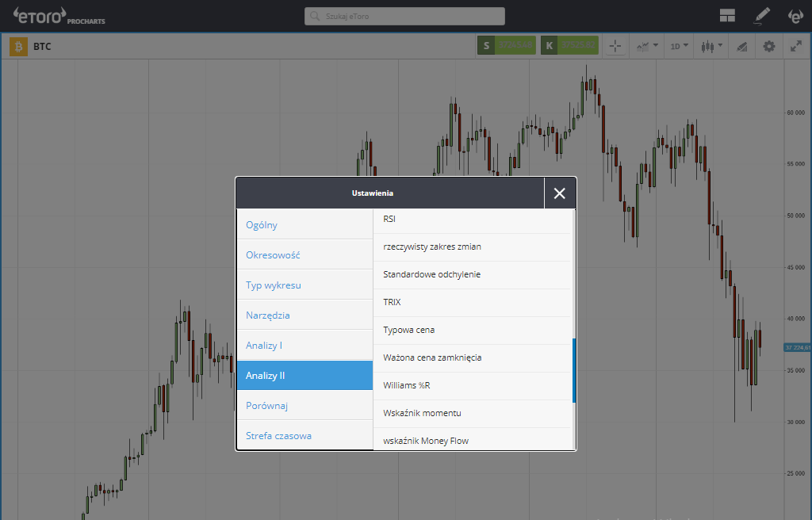Open the Okresowość settings tab
This screenshot has height=520, width=812.
(305, 254)
